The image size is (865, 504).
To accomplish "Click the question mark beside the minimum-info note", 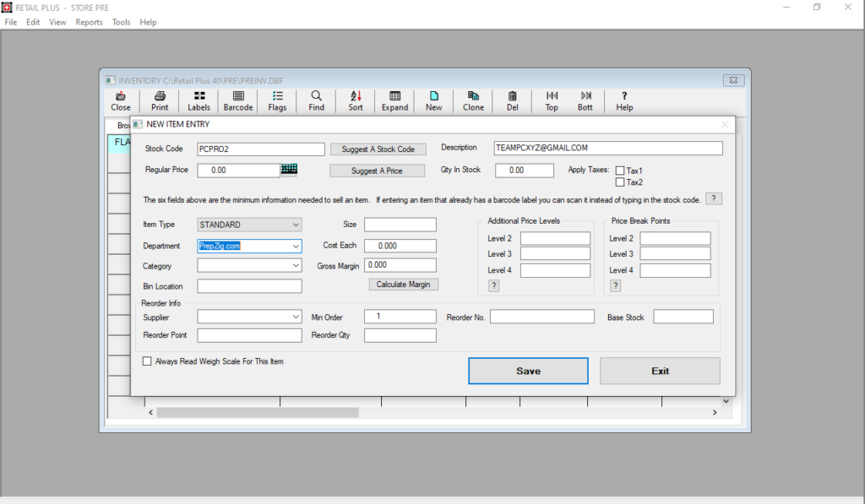I will click(x=713, y=198).
